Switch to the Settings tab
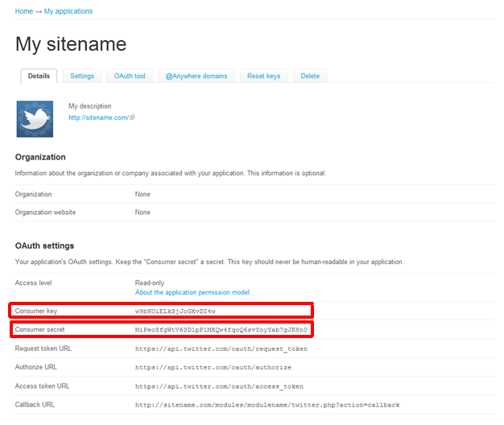This screenshot has width=504, height=425. click(82, 76)
